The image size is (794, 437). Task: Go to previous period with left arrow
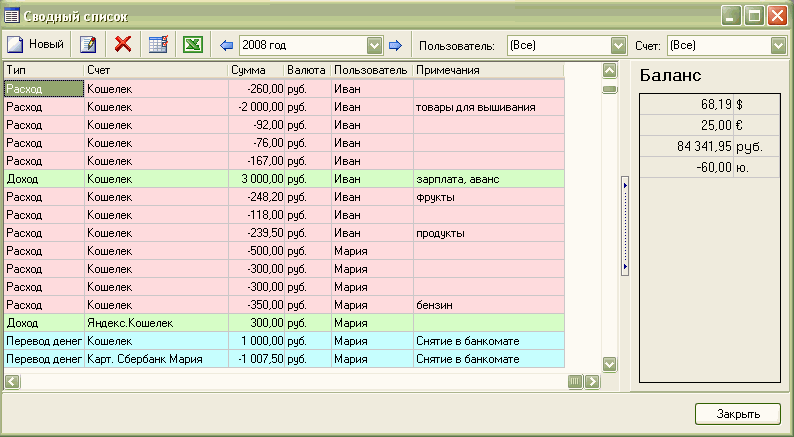click(226, 45)
